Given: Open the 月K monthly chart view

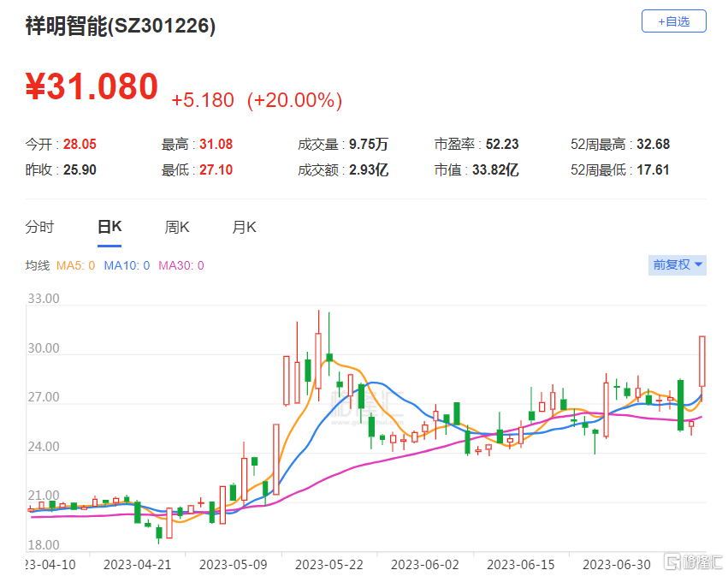Looking at the screenshot, I should click(243, 227).
